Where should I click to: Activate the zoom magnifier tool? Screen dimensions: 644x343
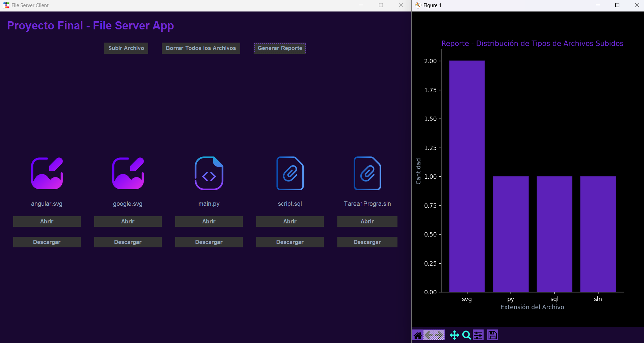(x=466, y=335)
